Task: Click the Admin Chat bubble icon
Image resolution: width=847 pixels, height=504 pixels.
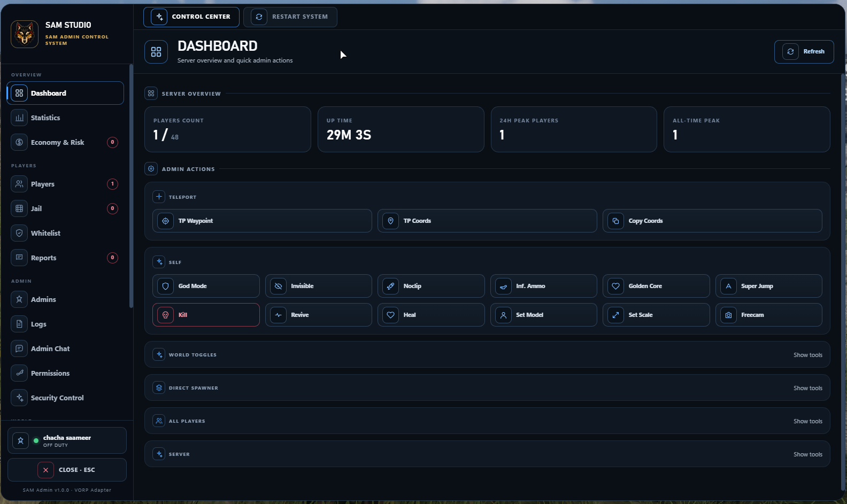Action: 19,348
